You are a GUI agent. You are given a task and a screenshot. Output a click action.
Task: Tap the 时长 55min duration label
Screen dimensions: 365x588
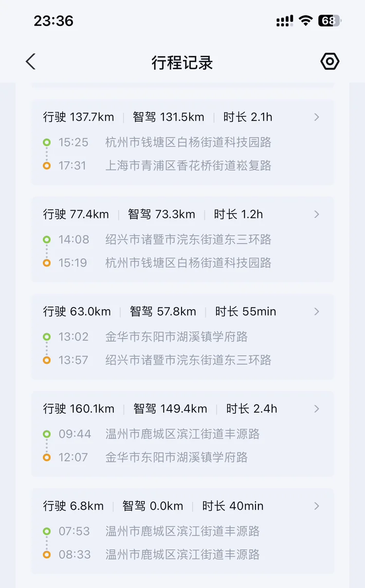point(246,312)
